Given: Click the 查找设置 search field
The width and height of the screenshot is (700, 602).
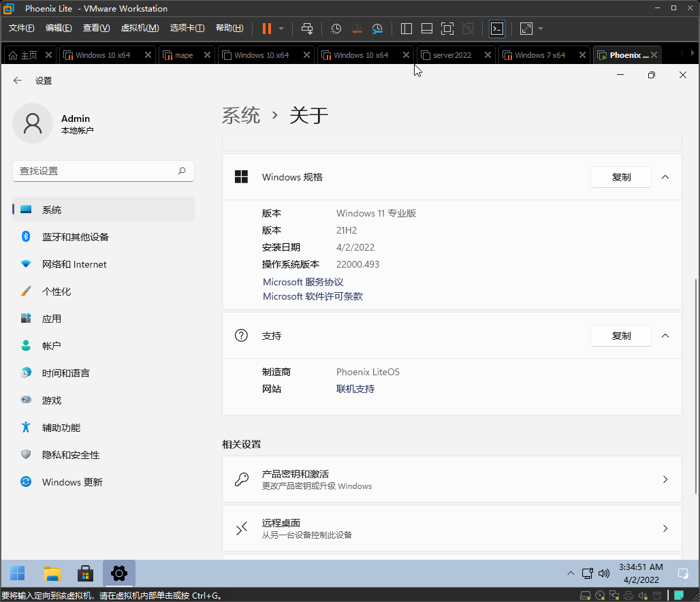Looking at the screenshot, I should tap(95, 171).
